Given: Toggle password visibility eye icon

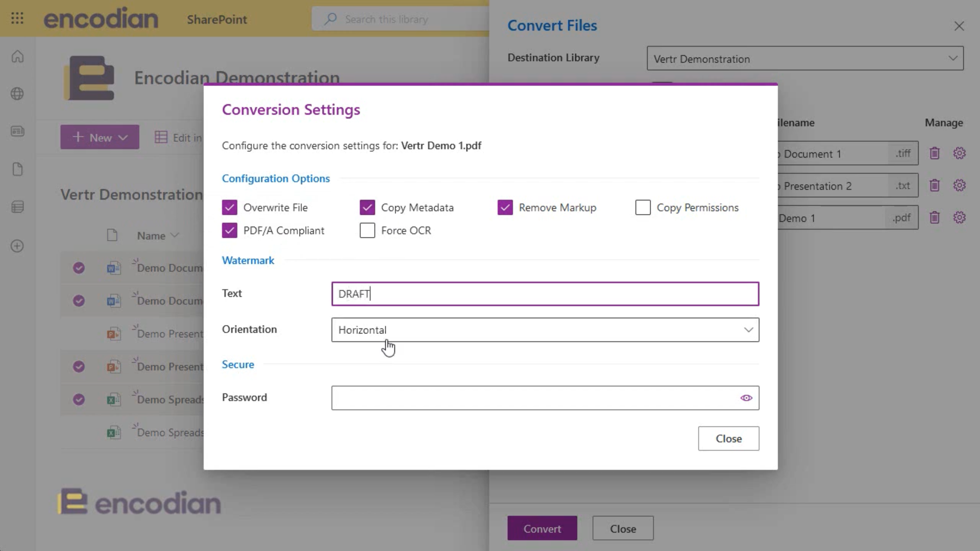Looking at the screenshot, I should (x=746, y=398).
